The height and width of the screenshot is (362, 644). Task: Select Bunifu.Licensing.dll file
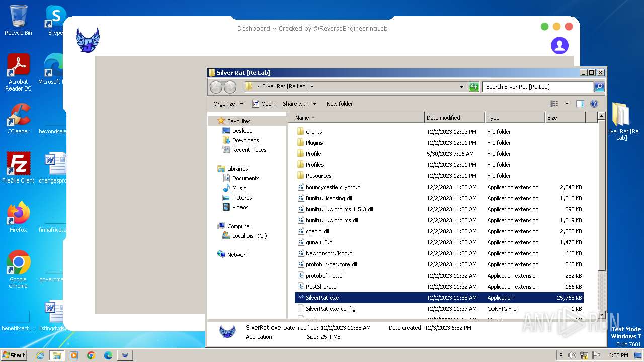tap(329, 198)
